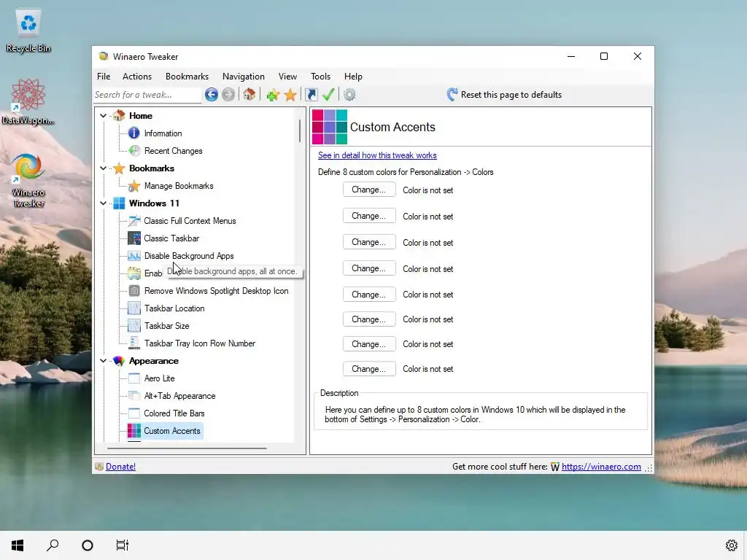Open the Navigation menu
Viewport: 747px width, 560px height.
244,77
